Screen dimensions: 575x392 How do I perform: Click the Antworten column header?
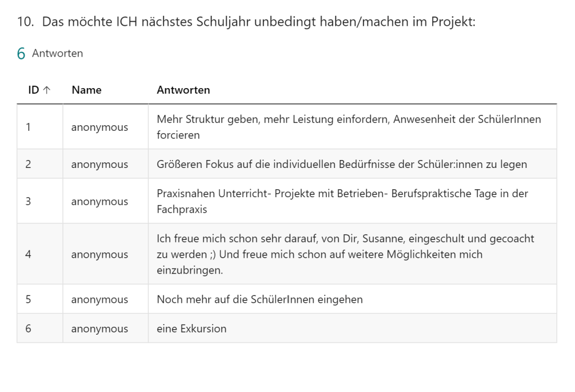pos(183,90)
